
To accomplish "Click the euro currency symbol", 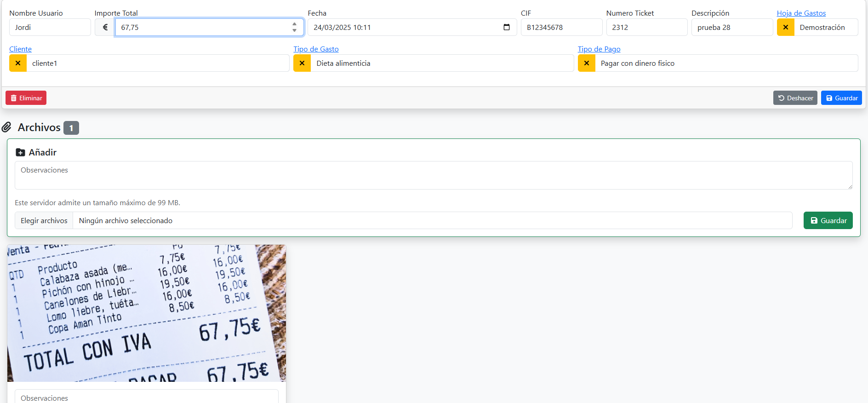I will pyautogui.click(x=105, y=27).
